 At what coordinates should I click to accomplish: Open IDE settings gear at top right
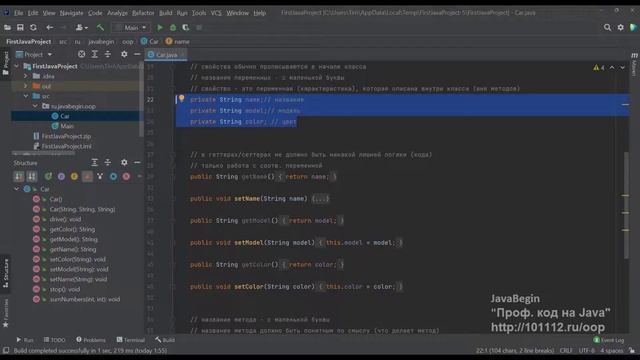click(620, 27)
